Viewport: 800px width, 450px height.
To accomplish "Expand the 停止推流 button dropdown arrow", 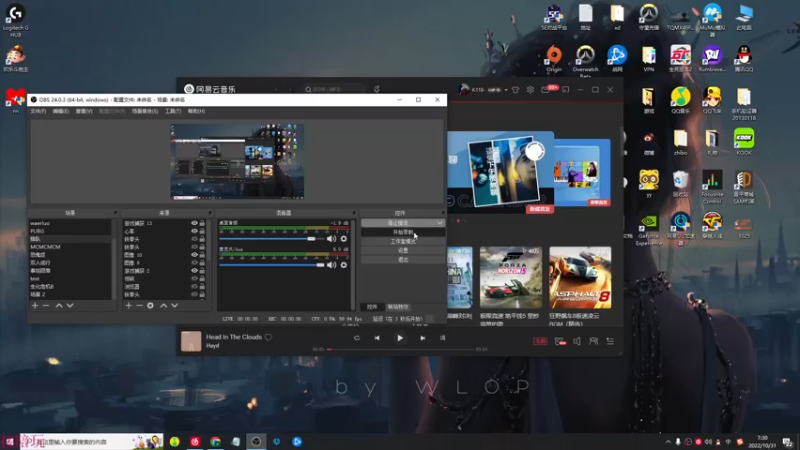I will 440,223.
